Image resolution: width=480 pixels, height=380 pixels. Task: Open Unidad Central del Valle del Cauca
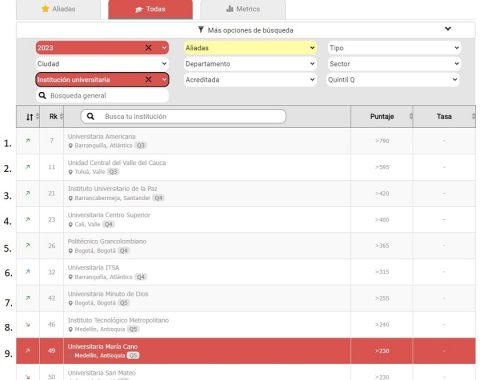point(117,163)
